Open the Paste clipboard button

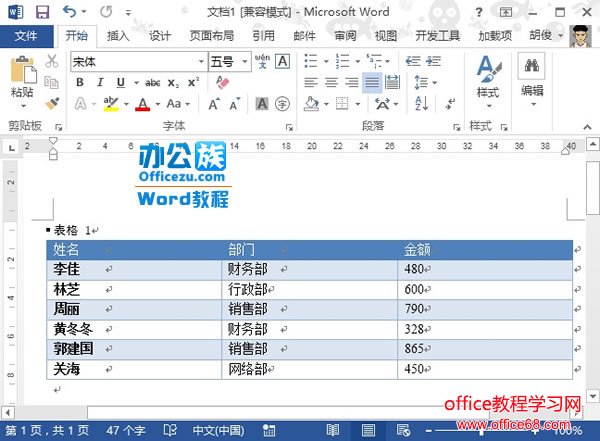point(22,82)
